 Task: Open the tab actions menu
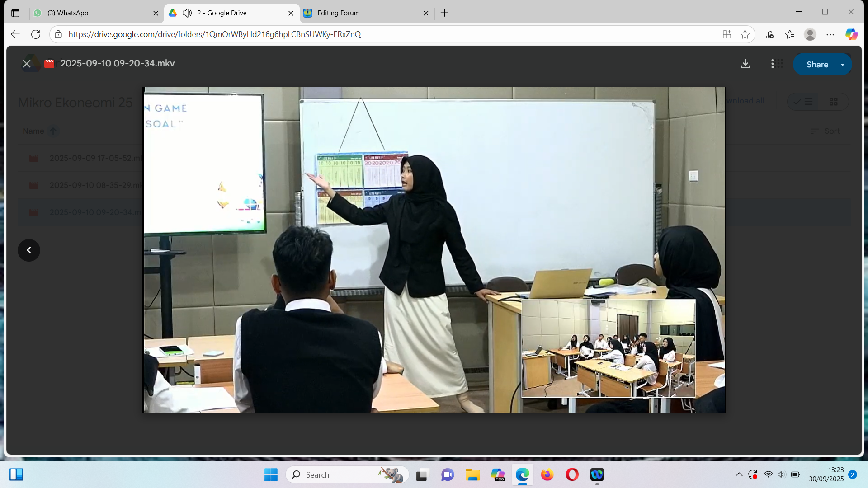point(15,13)
